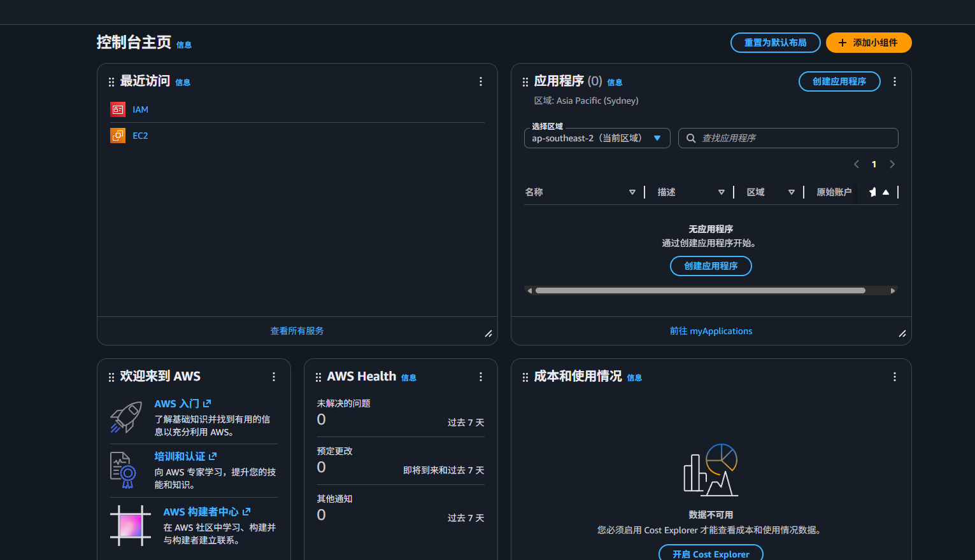Click 信息 link next to AWS Health

409,378
